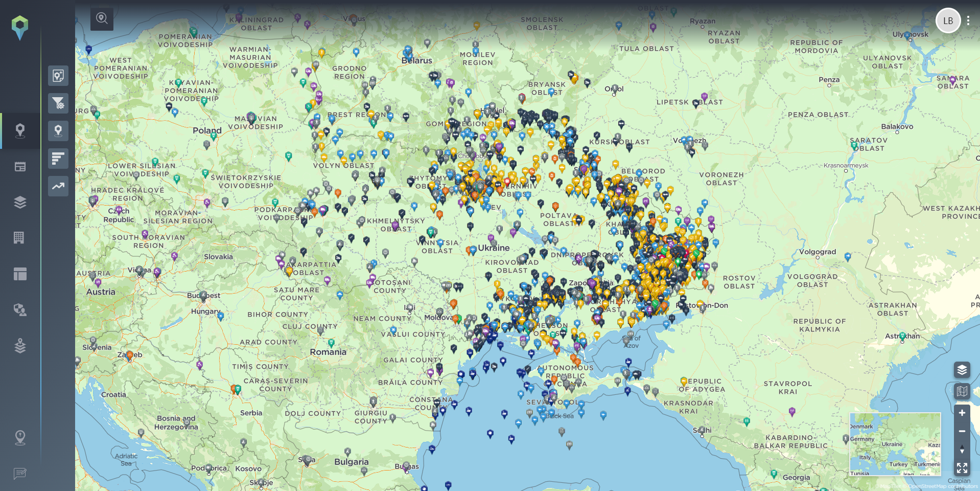This screenshot has height=491, width=980.
Task: Open the pin with stacked layers sidebar icon
Action: pos(20,346)
